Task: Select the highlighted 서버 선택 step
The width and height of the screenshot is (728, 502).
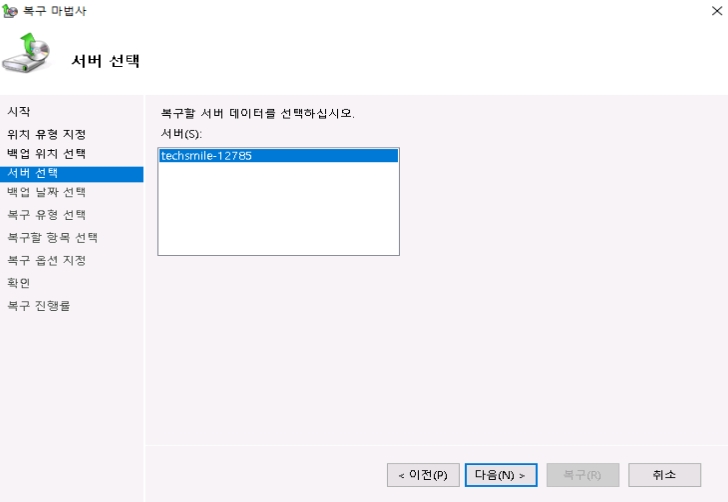Action: click(x=72, y=174)
